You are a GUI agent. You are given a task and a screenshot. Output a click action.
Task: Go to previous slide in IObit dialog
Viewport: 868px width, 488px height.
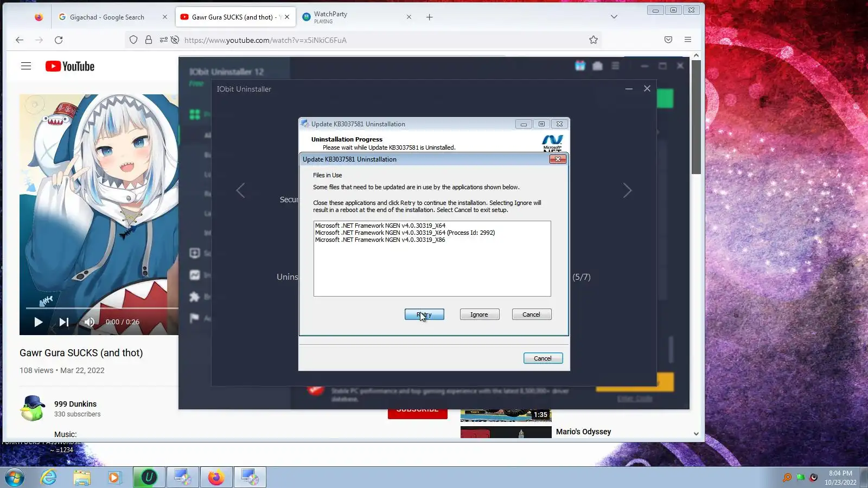click(240, 190)
